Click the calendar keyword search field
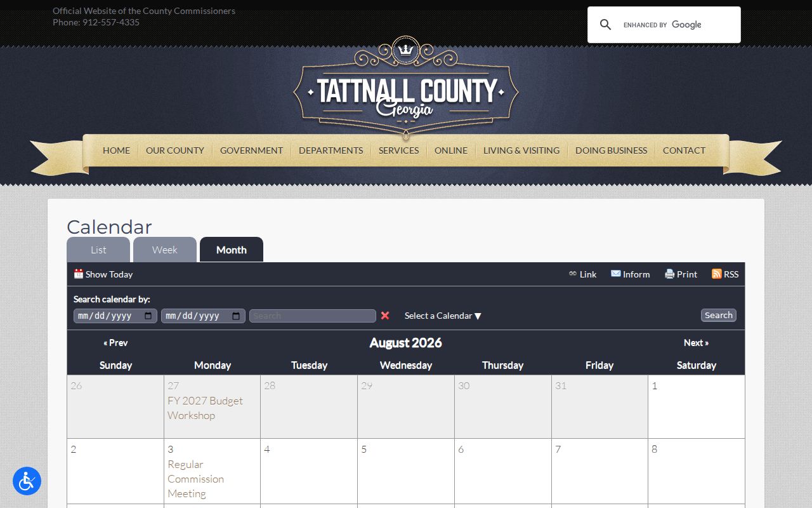This screenshot has width=812, height=508. (313, 316)
